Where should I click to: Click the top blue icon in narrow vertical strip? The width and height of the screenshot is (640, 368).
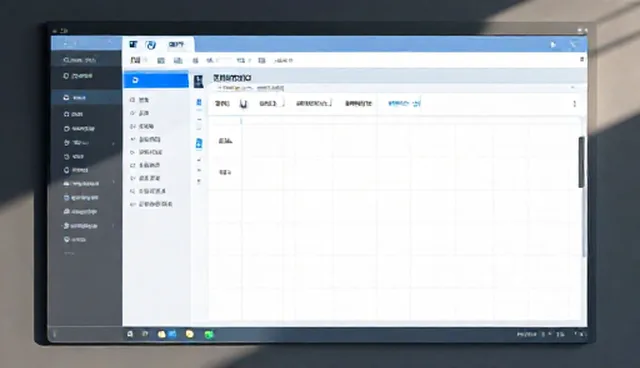click(x=199, y=102)
